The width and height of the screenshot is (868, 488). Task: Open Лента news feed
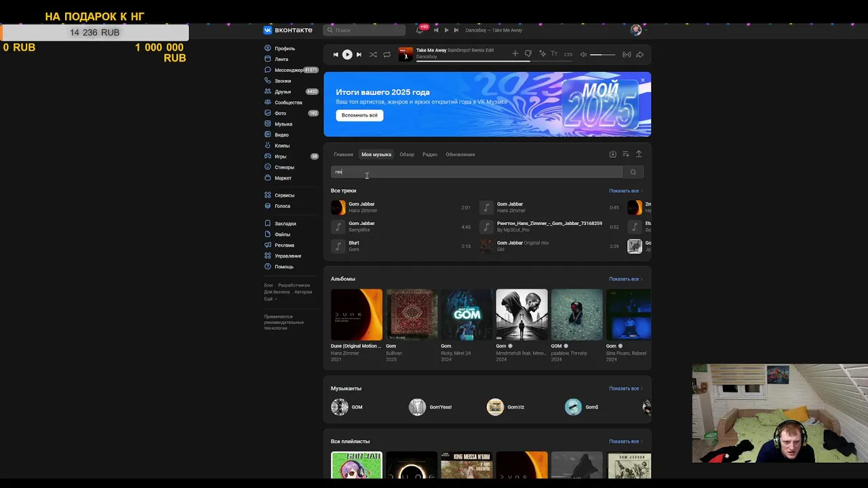281,60
